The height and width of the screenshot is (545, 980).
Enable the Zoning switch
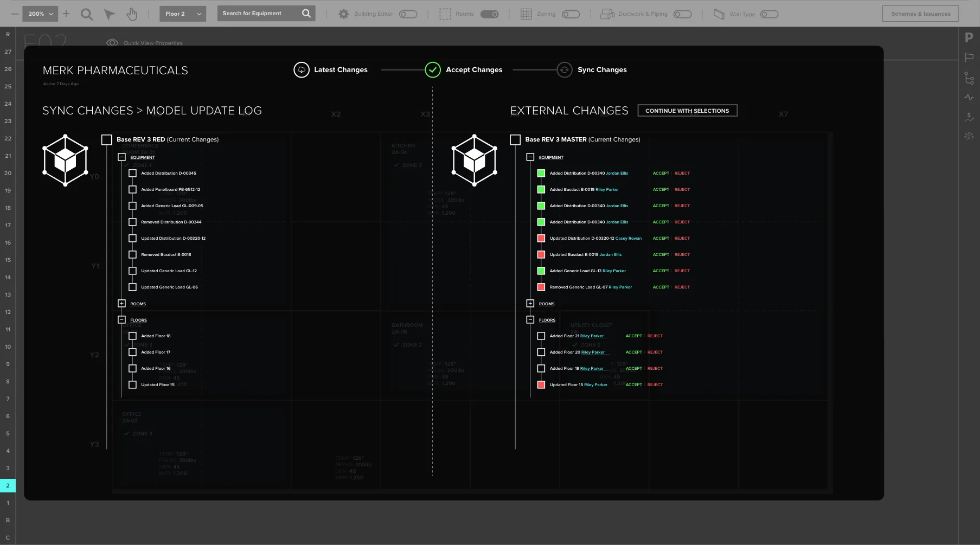click(x=571, y=14)
